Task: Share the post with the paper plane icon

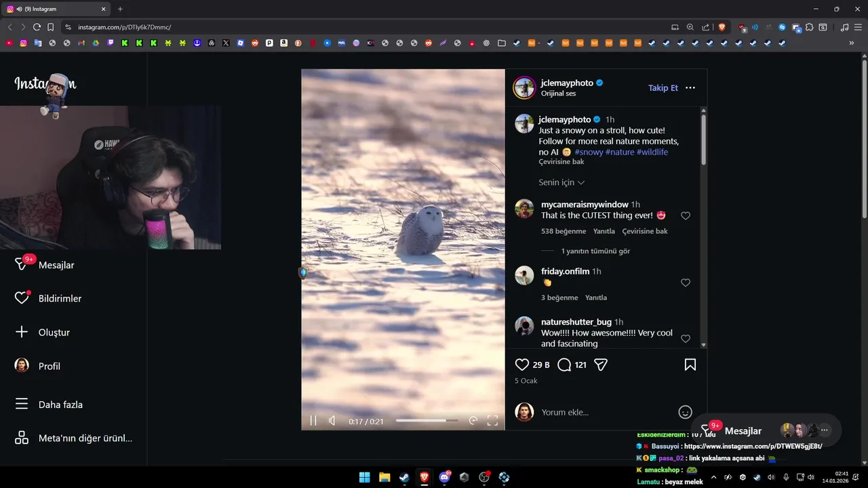Action: point(601,365)
